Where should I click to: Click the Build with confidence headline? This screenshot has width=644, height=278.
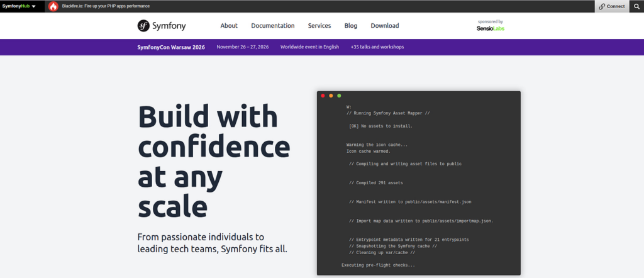(214, 161)
